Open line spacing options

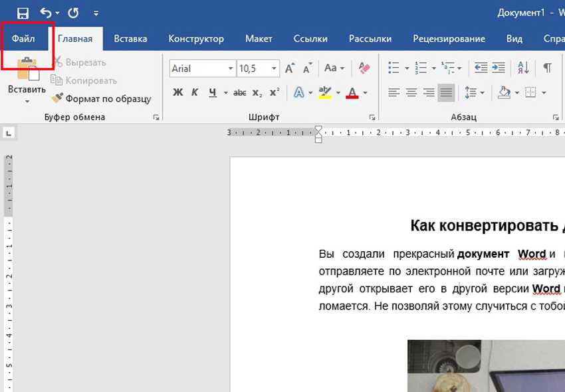pyautogui.click(x=475, y=92)
